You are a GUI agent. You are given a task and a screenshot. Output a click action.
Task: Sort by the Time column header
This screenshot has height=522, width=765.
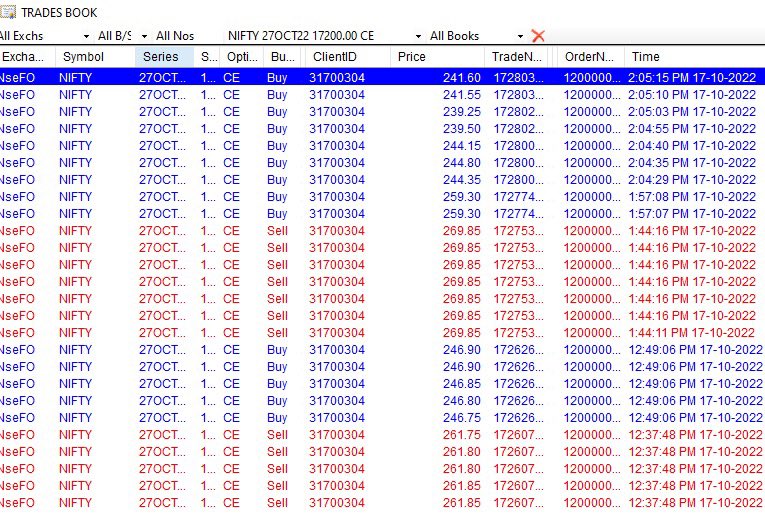(x=695, y=57)
